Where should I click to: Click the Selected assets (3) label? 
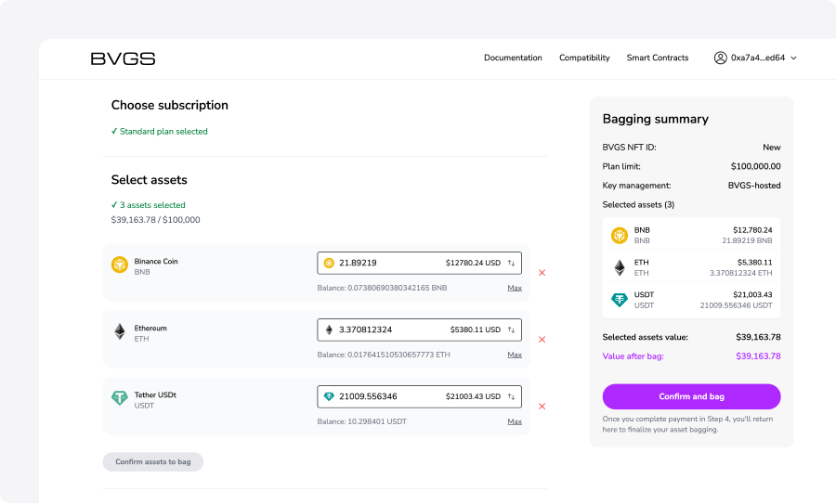[638, 204]
